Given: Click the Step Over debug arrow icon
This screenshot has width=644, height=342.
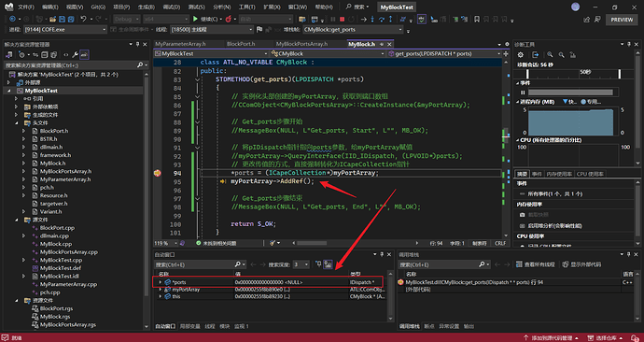Looking at the screenshot, I should coord(382,19).
